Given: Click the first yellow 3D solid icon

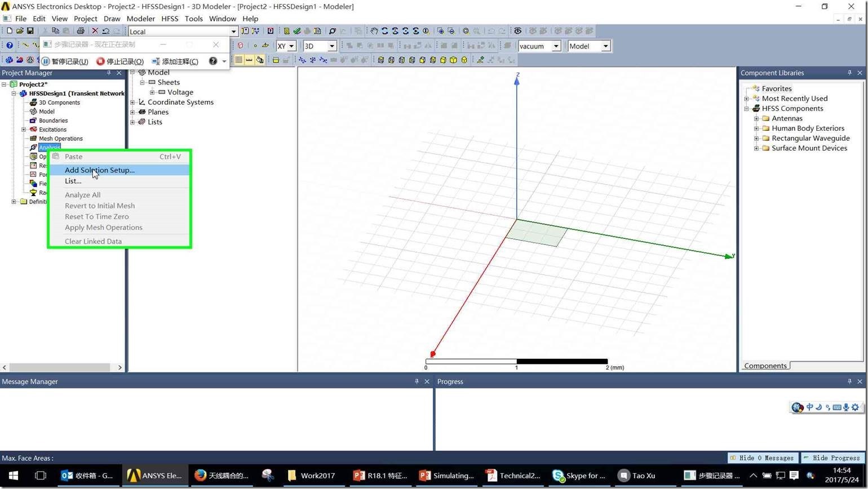Looking at the screenshot, I should coord(381,60).
